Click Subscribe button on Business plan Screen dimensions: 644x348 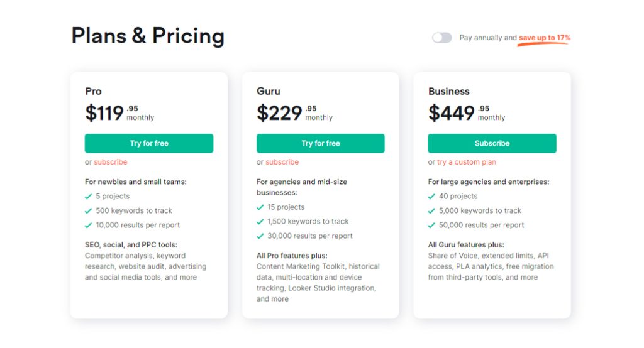pyautogui.click(x=492, y=143)
